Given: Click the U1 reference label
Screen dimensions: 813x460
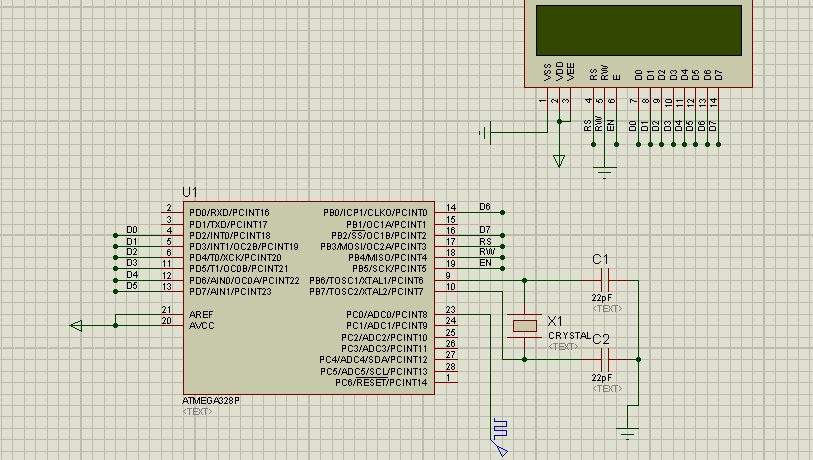Looking at the screenshot, I should [x=190, y=192].
